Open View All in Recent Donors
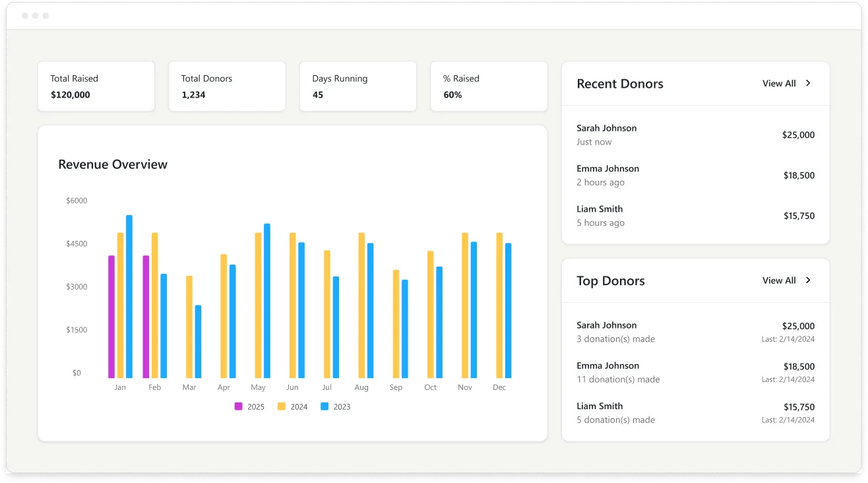The image size is (868, 483). [779, 84]
